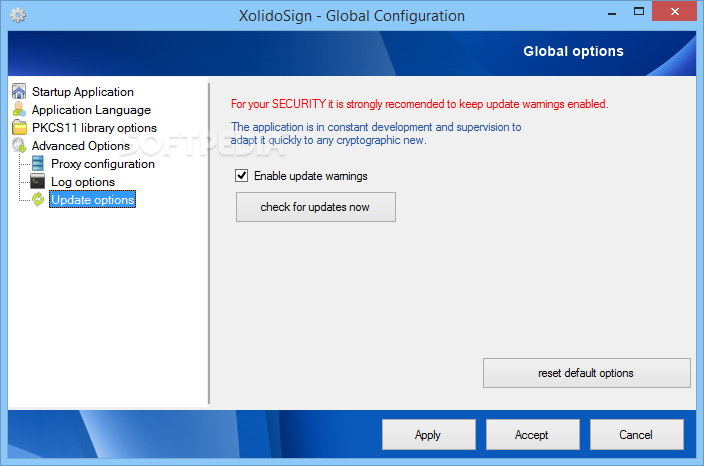
Task: Click the Startup Application house icon
Action: click(19, 91)
